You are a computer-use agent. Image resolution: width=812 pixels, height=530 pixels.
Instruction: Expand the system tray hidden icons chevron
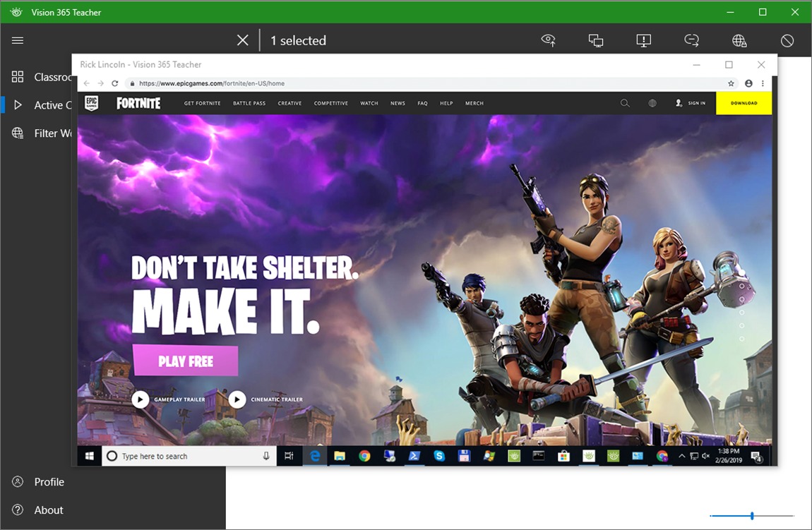[681, 456]
